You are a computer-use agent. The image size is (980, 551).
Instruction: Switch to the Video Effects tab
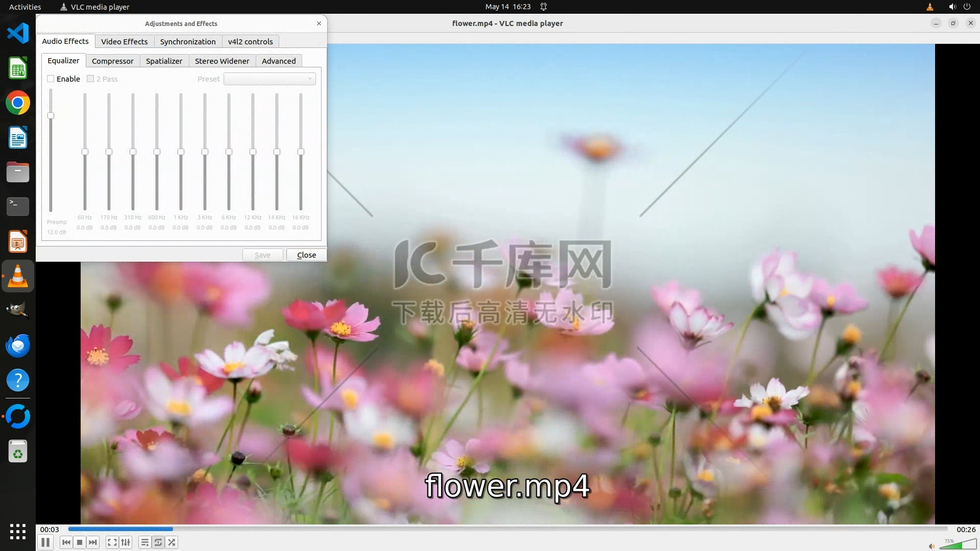point(124,41)
